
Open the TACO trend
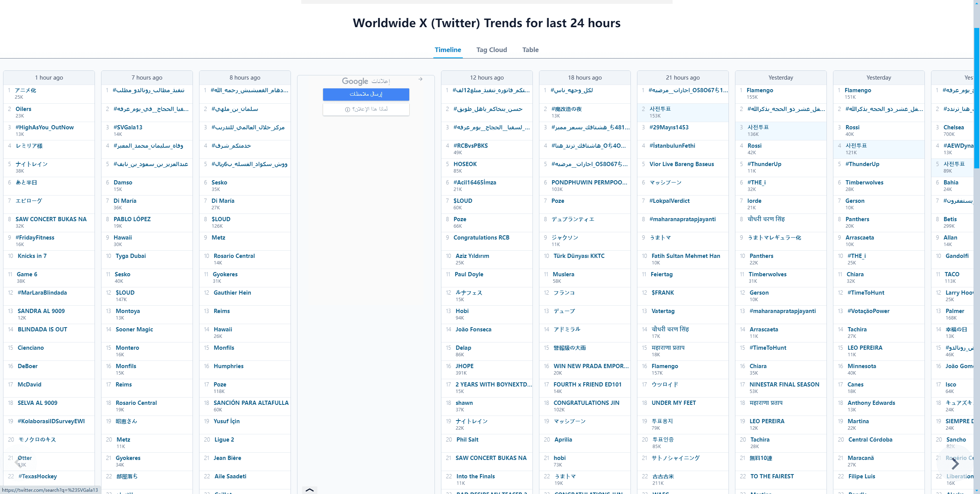click(952, 274)
